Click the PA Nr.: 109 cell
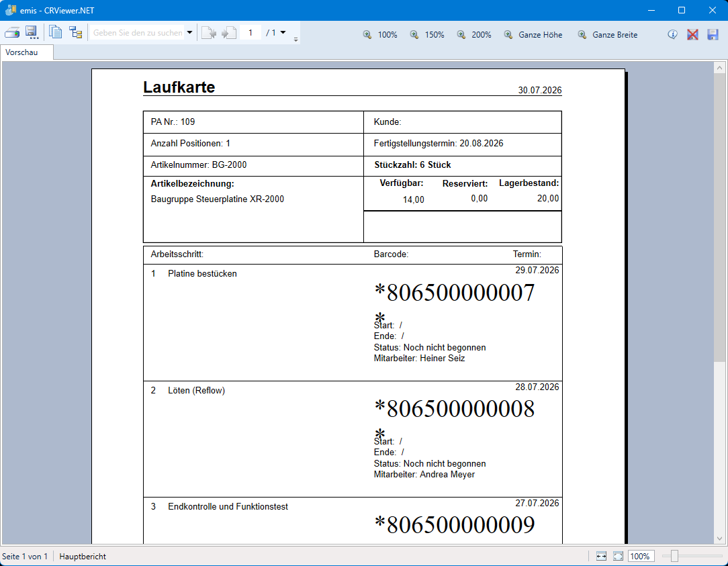Image resolution: width=728 pixels, height=566 pixels. tap(253, 122)
